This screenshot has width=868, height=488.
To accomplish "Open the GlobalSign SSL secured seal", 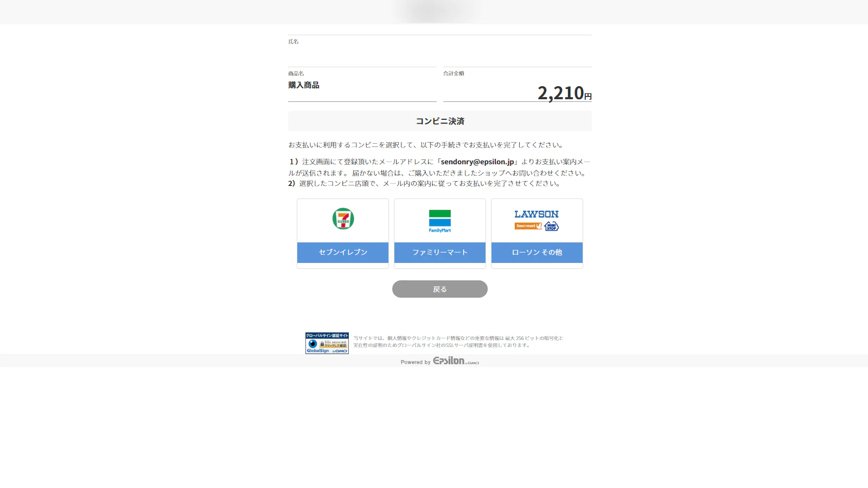I will tap(327, 343).
